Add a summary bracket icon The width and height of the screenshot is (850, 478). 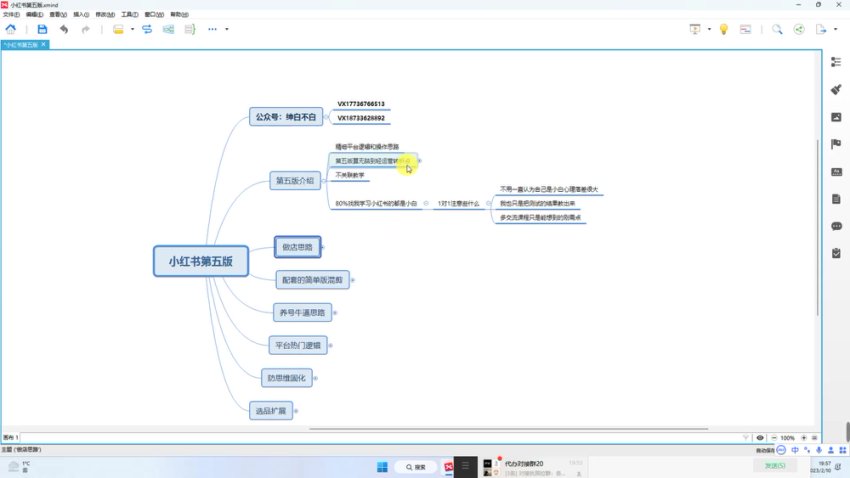pyautogui.click(x=190, y=29)
